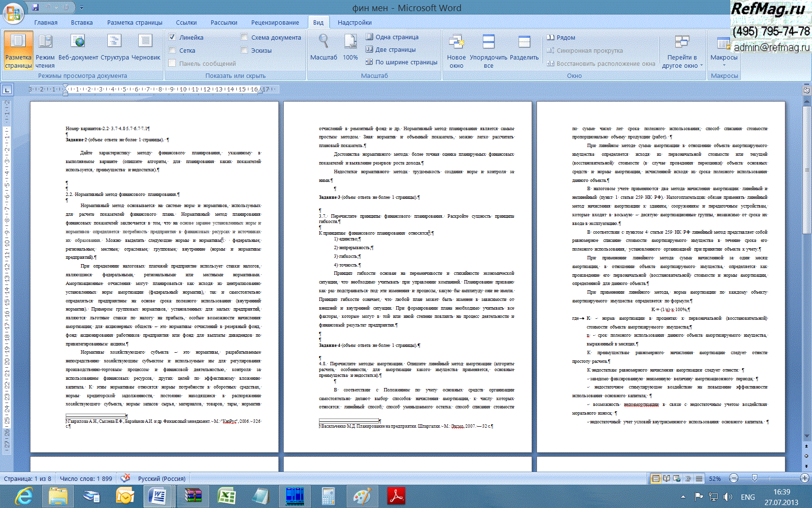Split the window (Разделить)

point(524,47)
